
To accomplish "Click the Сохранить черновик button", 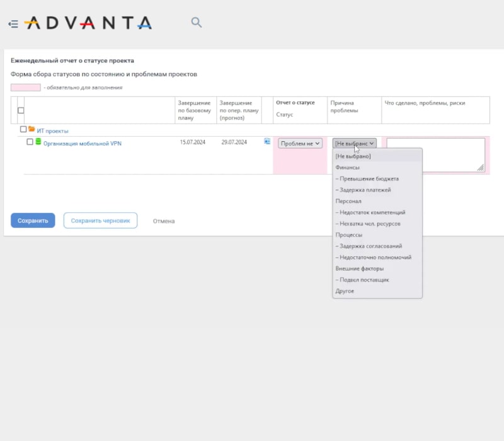I will (x=100, y=220).
